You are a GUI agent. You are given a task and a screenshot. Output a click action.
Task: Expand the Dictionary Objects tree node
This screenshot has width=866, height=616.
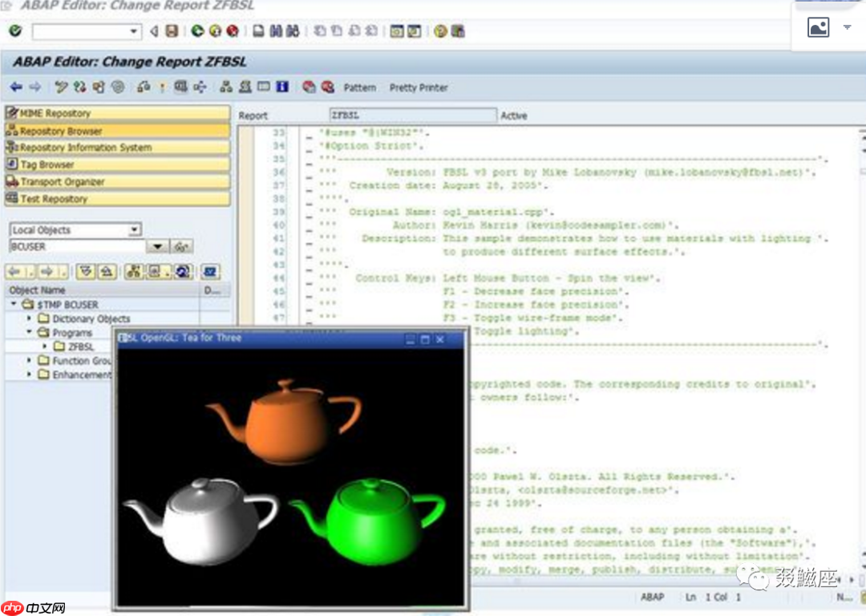coord(30,318)
